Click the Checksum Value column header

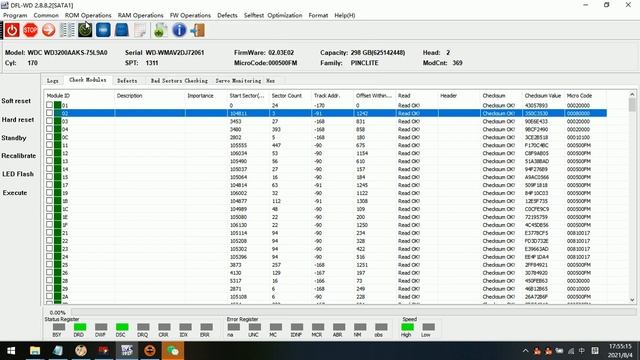click(543, 96)
